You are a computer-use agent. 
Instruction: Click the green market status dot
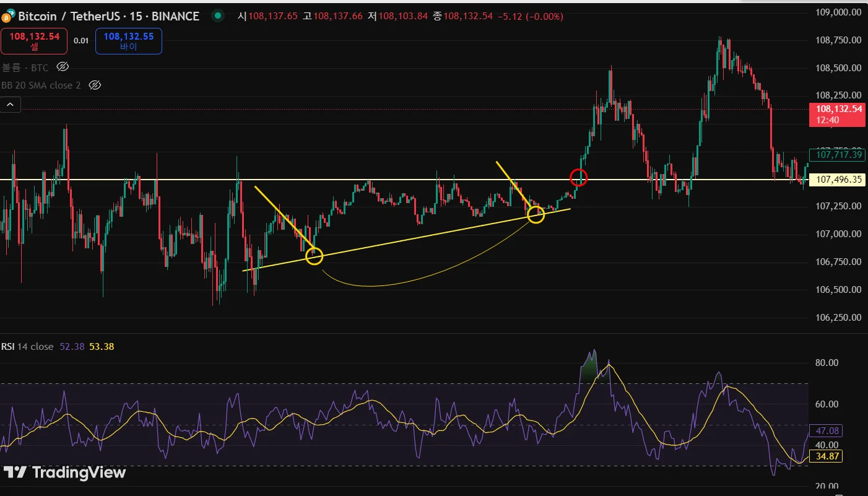217,16
